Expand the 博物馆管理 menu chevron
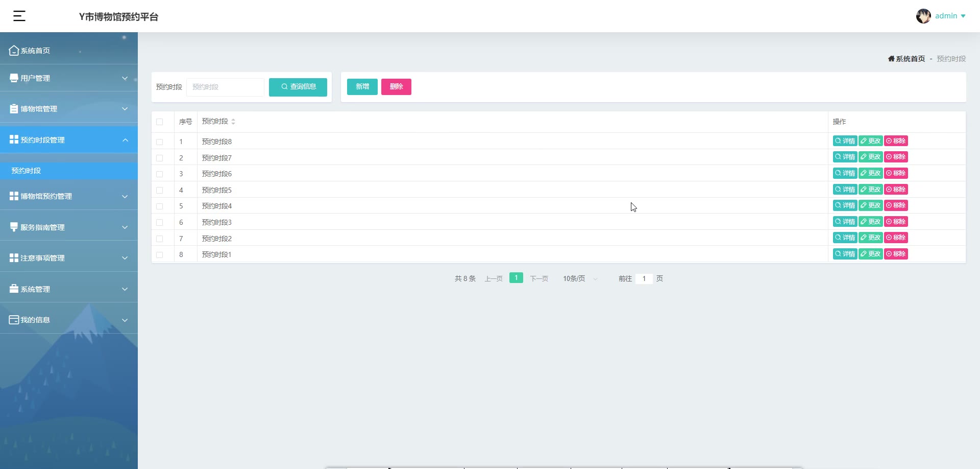This screenshot has width=980, height=469. click(125, 109)
